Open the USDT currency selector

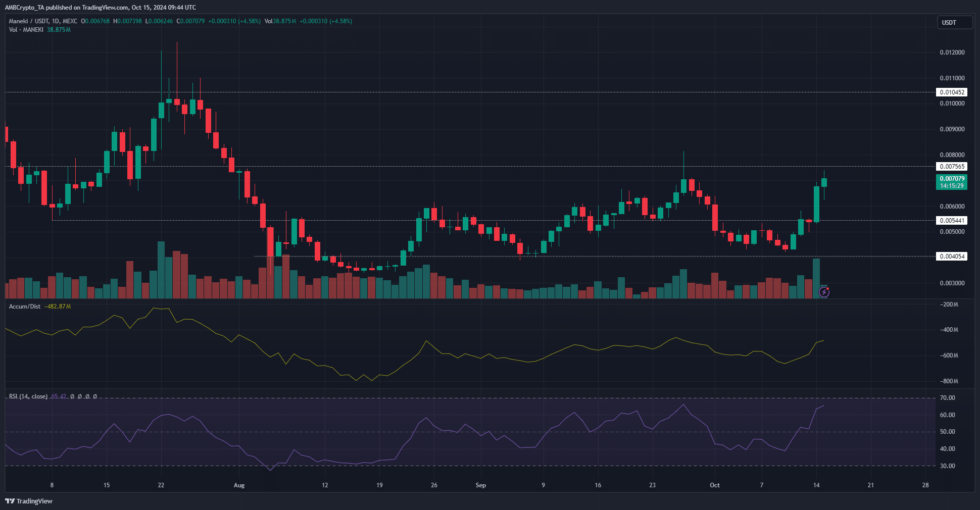pyautogui.click(x=955, y=22)
